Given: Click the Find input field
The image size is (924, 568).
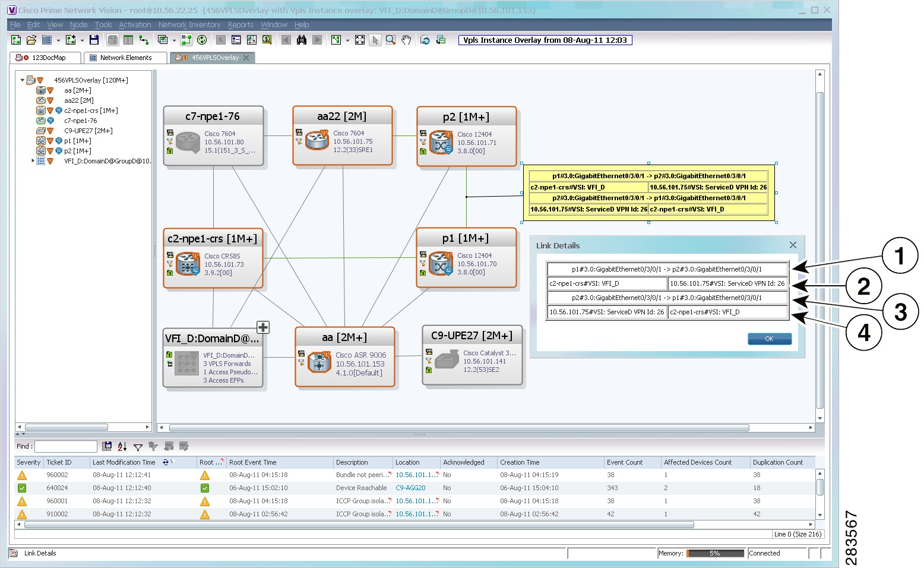Looking at the screenshot, I should [x=65, y=446].
